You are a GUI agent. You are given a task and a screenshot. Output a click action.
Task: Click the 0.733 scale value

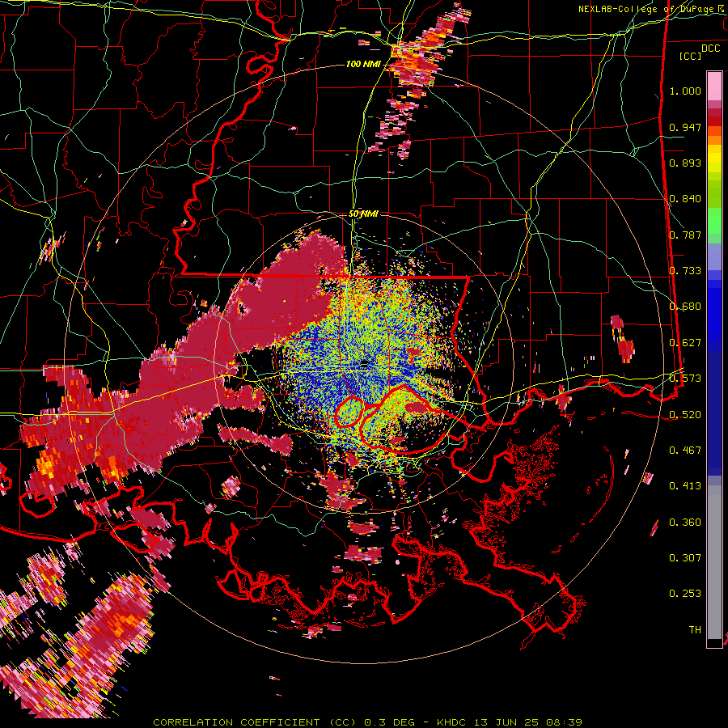[x=685, y=271]
